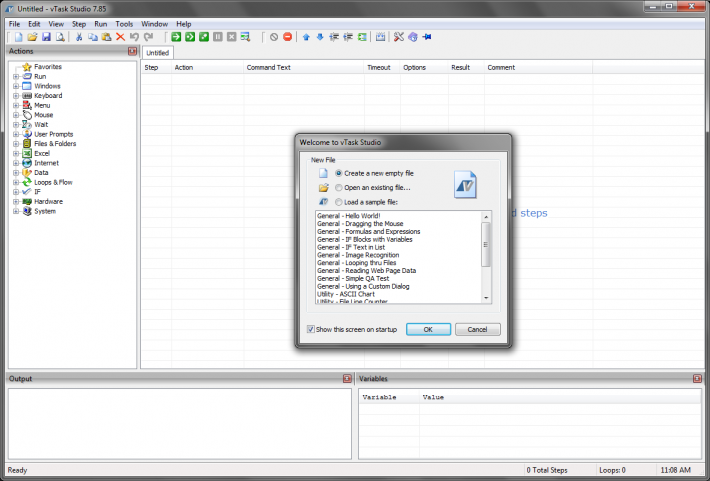The width and height of the screenshot is (710, 481).
Task: Switch to the Untitled tab
Action: pos(158,53)
